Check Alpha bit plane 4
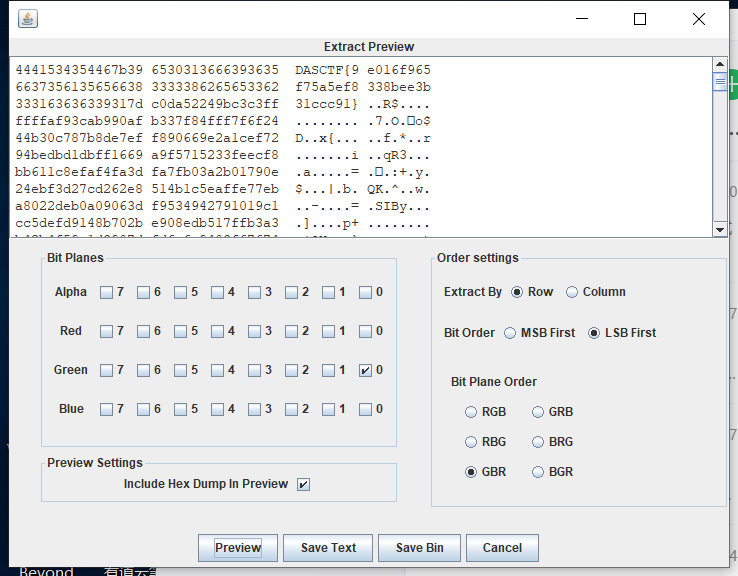This screenshot has height=576, width=738. 217,293
